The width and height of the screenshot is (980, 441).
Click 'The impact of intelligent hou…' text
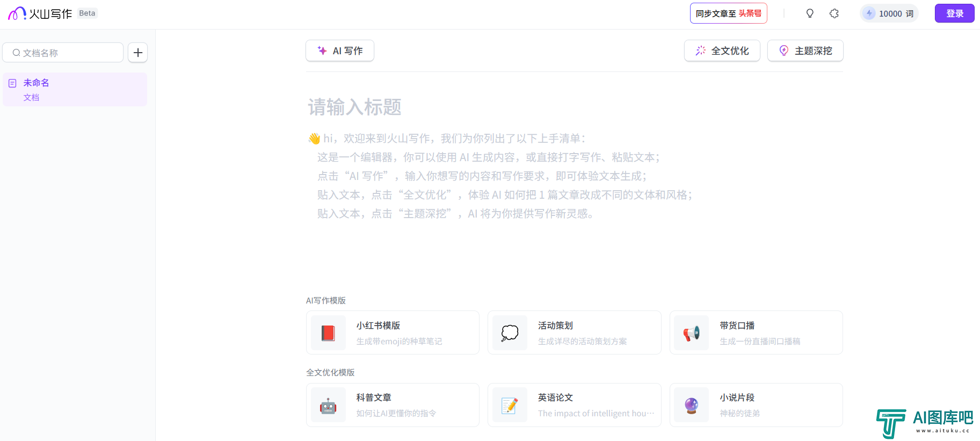[x=596, y=413]
